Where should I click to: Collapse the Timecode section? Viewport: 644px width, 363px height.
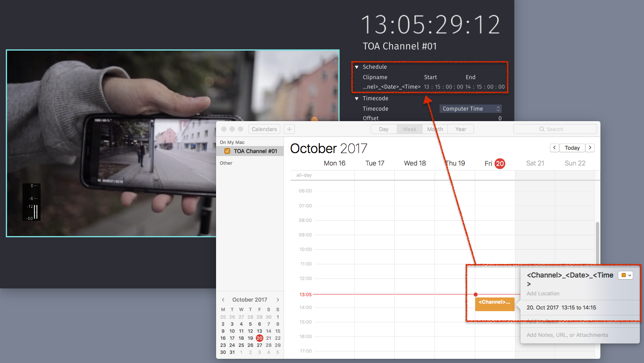pyautogui.click(x=357, y=98)
